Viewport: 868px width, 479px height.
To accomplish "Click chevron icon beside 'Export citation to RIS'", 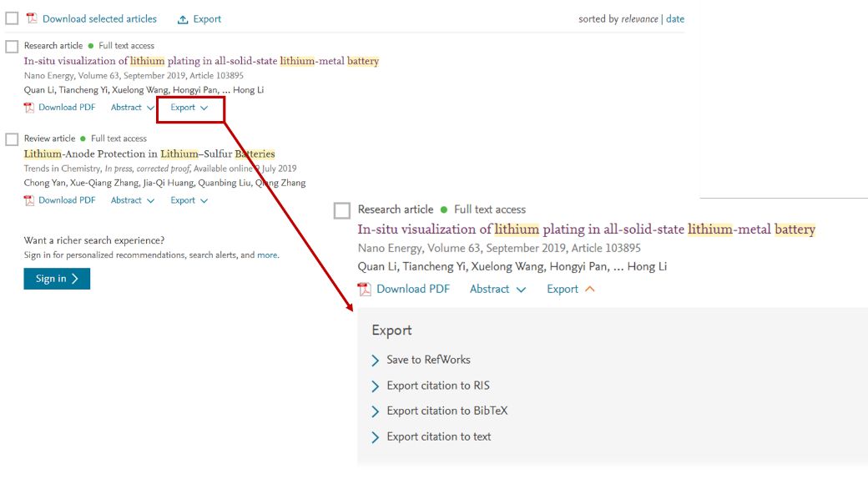I will click(376, 386).
